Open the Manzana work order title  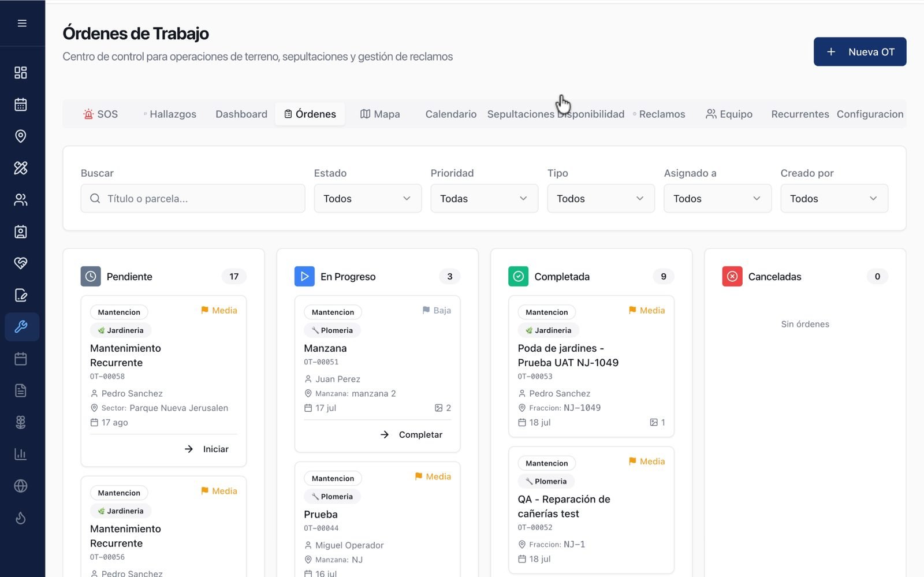click(x=325, y=348)
